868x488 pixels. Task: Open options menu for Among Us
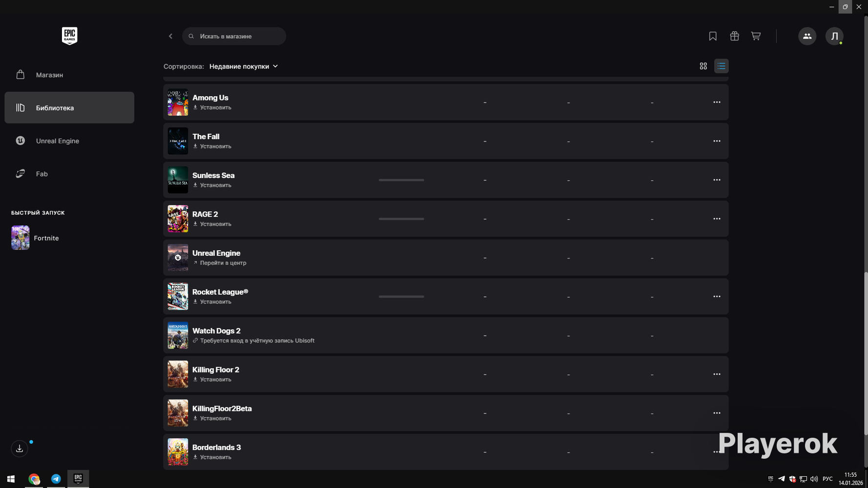pos(717,102)
